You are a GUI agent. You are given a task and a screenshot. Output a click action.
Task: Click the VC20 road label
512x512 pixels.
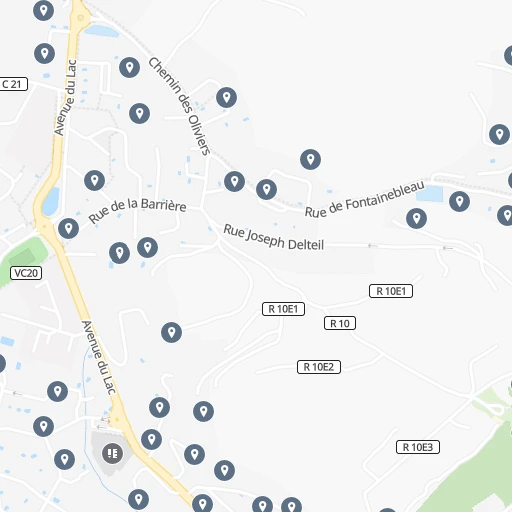click(x=26, y=273)
